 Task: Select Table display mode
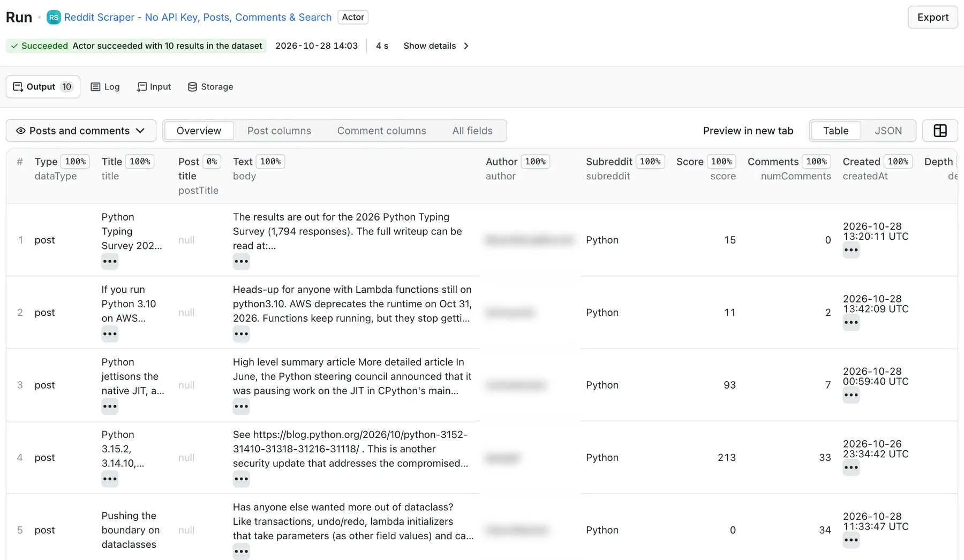835,131
